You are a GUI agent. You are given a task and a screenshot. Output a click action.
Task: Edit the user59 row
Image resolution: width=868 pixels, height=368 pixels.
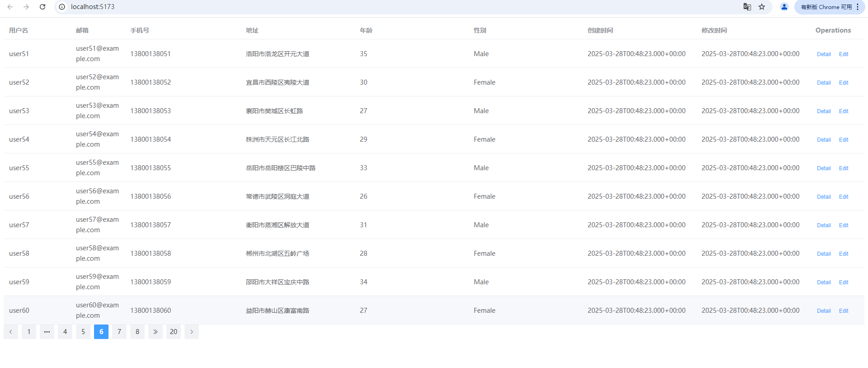click(x=844, y=282)
